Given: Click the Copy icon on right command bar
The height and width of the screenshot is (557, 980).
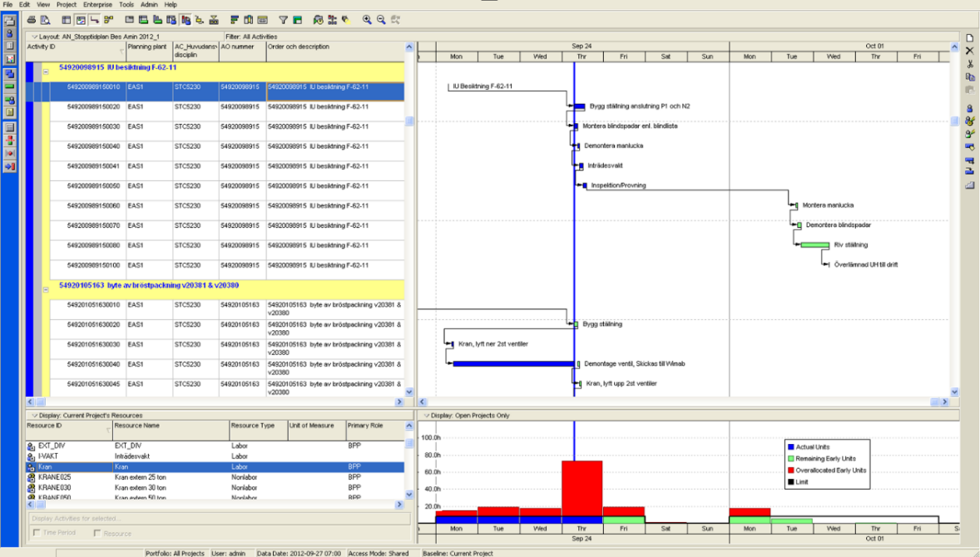Looking at the screenshot, I should coord(970,76).
